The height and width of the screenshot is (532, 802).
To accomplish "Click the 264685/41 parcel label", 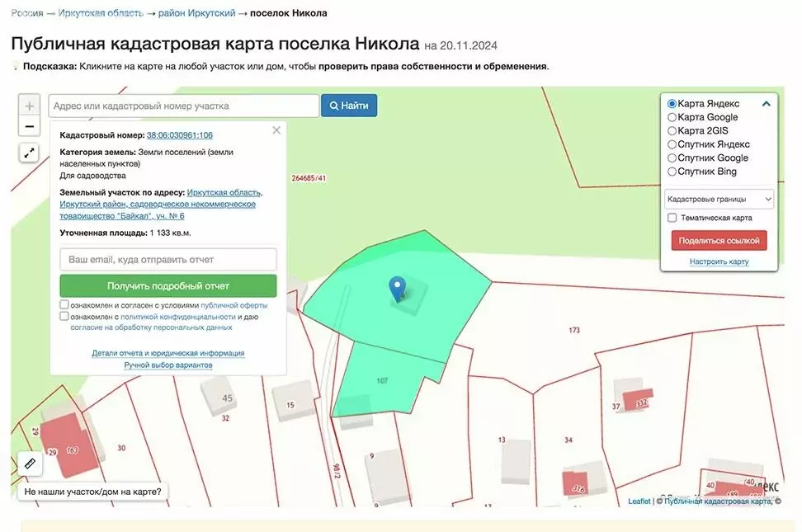I will (309, 178).
